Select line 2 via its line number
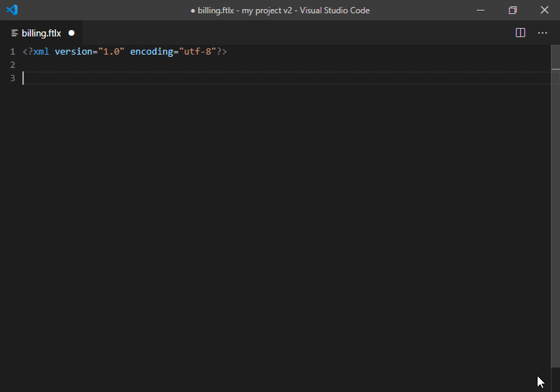 click(13, 65)
